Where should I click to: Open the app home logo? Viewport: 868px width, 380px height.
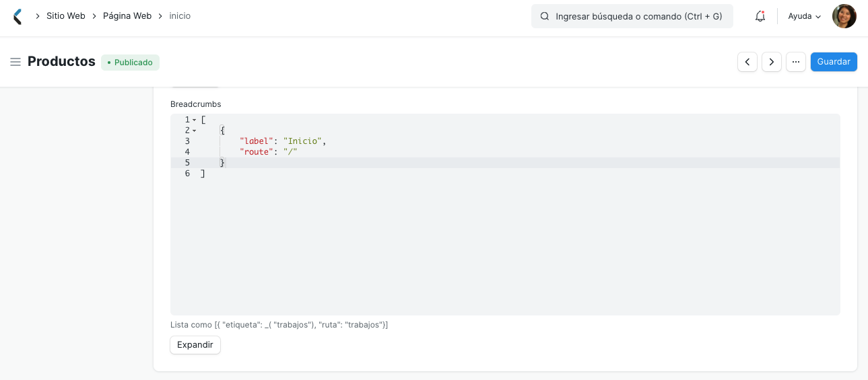pyautogui.click(x=18, y=16)
